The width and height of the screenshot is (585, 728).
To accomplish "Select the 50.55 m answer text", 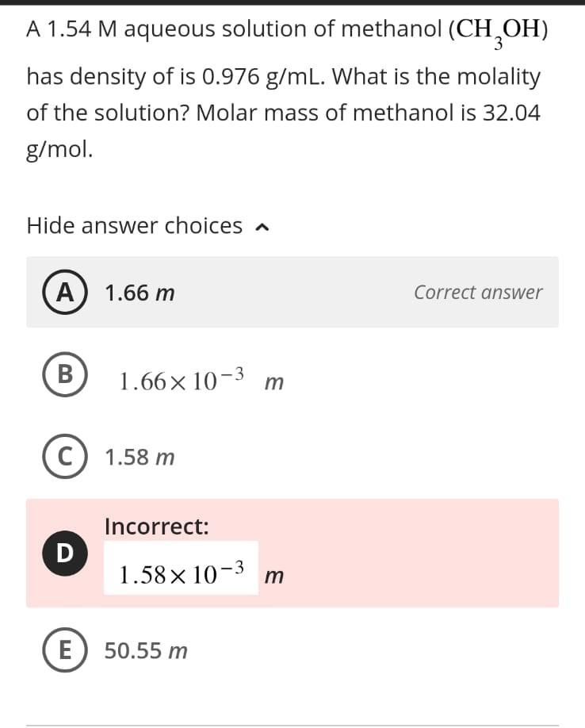I will [x=146, y=650].
